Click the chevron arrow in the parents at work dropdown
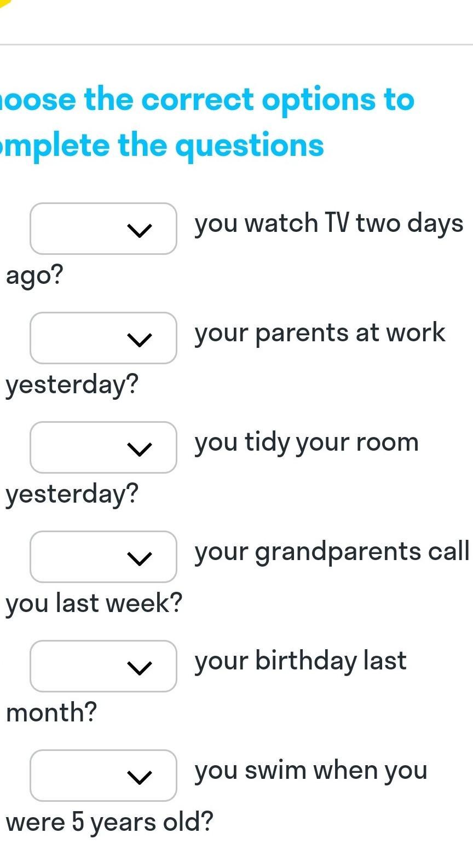The height and width of the screenshot is (868, 473). tap(139, 340)
